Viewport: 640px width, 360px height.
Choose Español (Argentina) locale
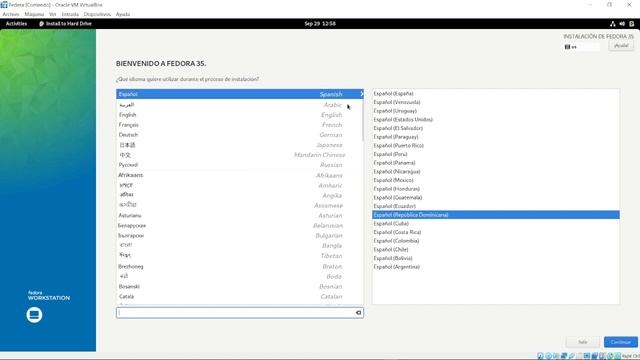[496, 267]
